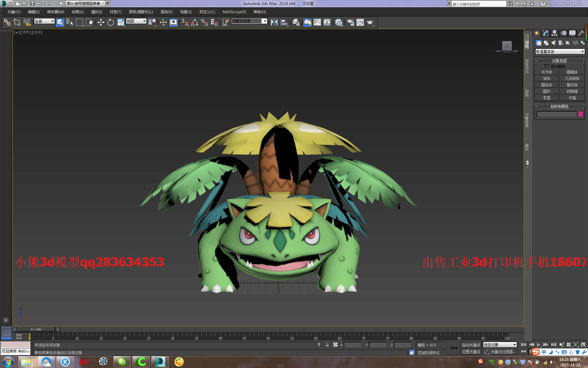Select the Lights category icon
588x368 pixels.
click(x=553, y=43)
